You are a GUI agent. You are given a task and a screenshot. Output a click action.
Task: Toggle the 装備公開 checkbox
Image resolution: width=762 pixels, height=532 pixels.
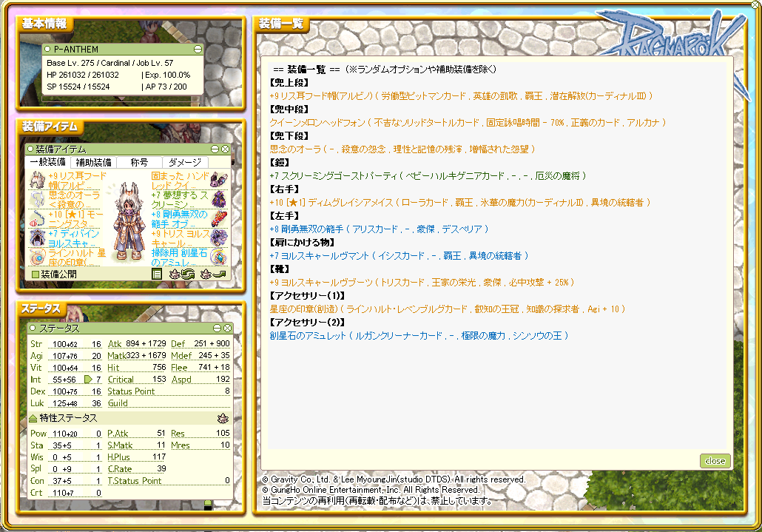tap(35, 274)
